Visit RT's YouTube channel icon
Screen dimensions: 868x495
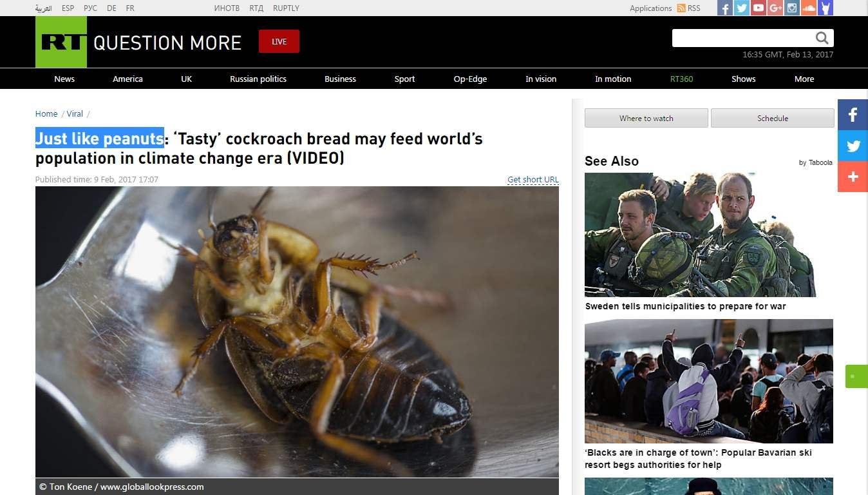point(759,8)
